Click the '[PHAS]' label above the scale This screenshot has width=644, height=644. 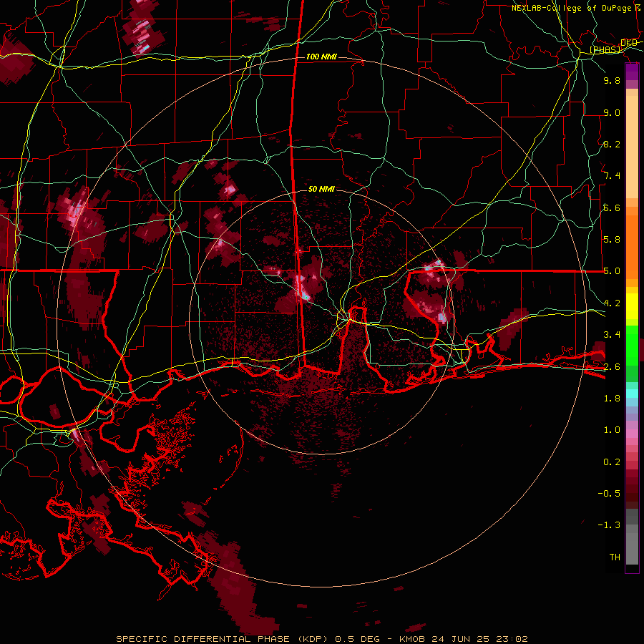(605, 50)
